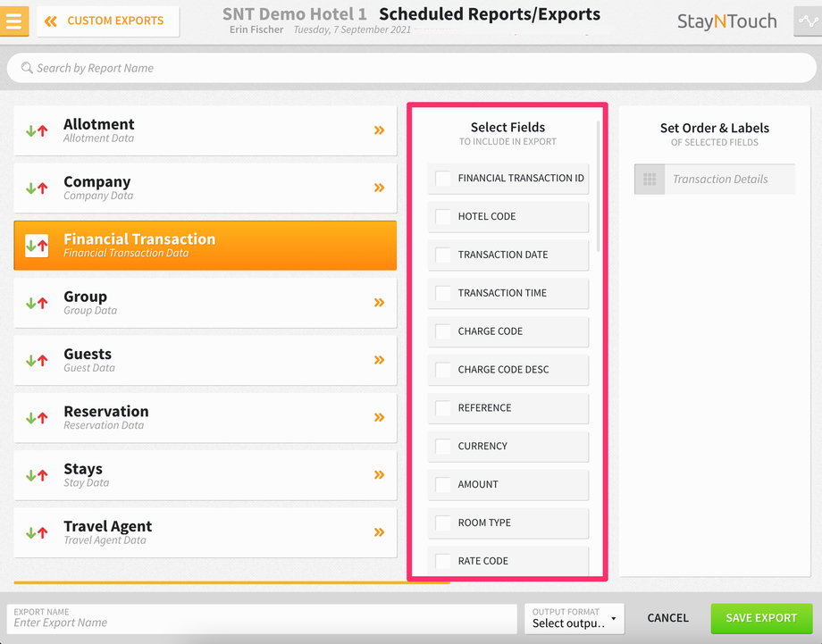Check the Transaction Time field

tap(443, 293)
